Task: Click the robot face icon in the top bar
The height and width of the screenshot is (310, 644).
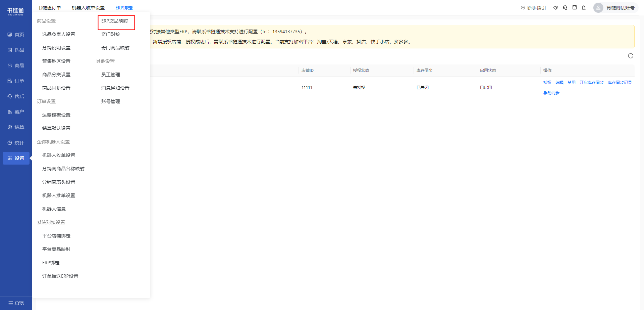Action: 575,8
